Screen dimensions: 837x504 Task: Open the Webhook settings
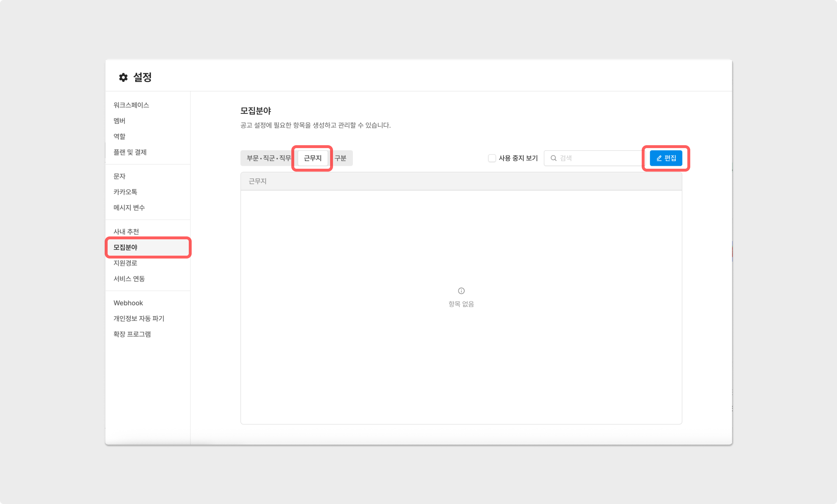pyautogui.click(x=128, y=303)
